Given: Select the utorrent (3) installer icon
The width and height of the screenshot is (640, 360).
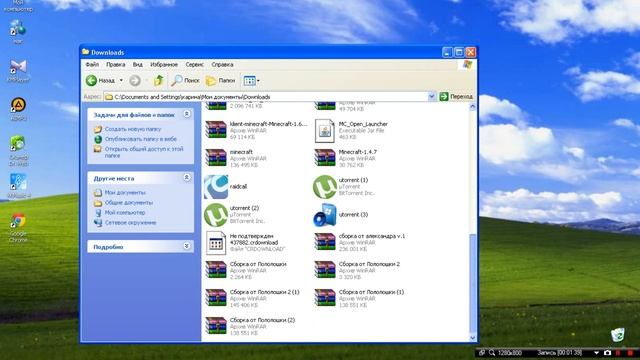Looking at the screenshot, I should [x=325, y=215].
